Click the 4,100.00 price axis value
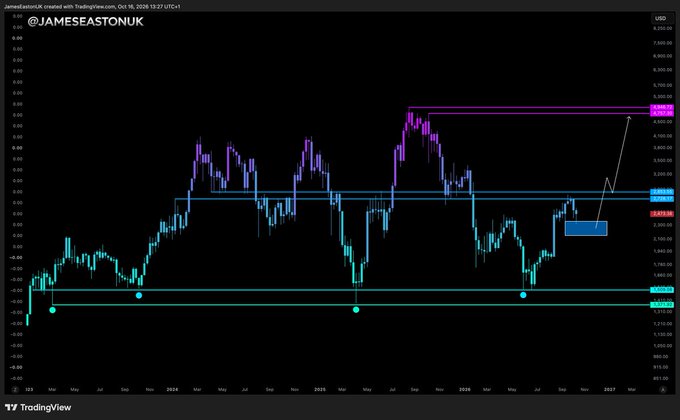 (662, 136)
